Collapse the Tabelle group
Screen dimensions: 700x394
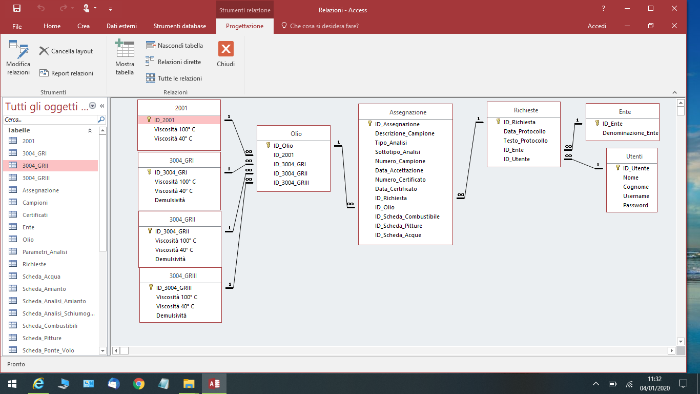(x=90, y=130)
